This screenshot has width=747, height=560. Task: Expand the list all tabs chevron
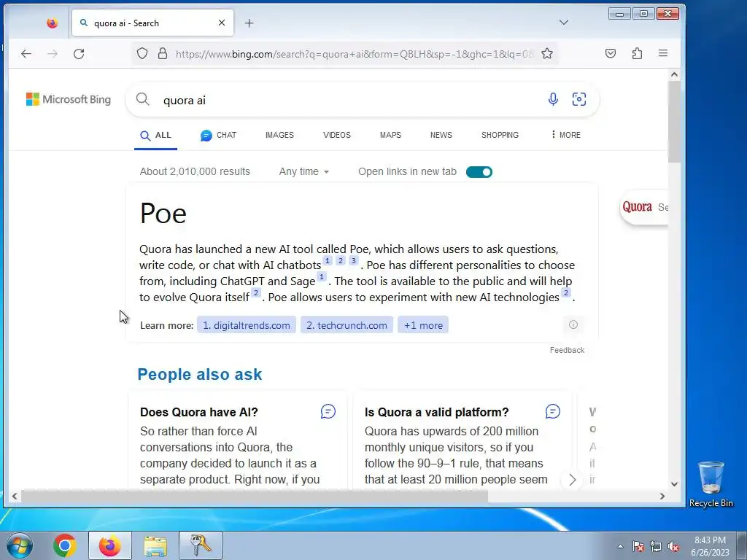(x=564, y=23)
